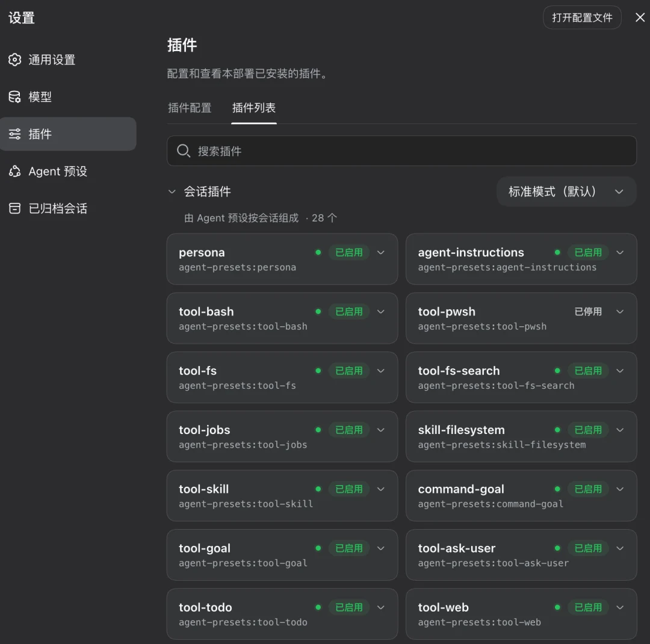This screenshot has width=650, height=644.
Task: Click the gear icon beside 通用设置
Action: point(15,60)
